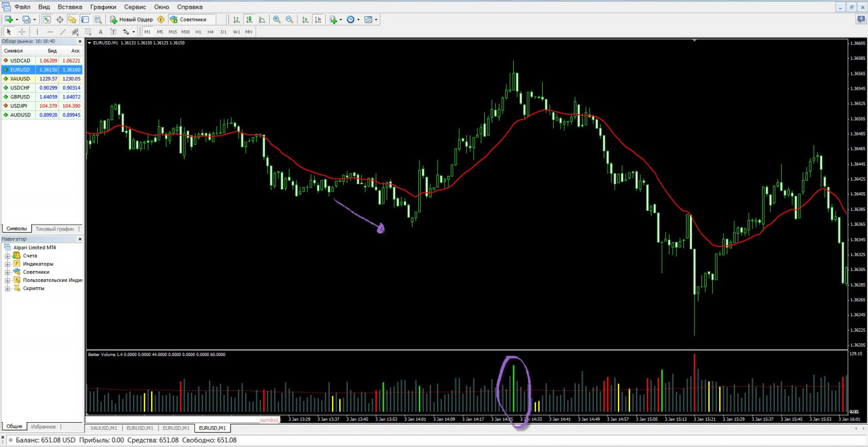
Task: Open the Strategy Tester icon
Action: pos(98,20)
